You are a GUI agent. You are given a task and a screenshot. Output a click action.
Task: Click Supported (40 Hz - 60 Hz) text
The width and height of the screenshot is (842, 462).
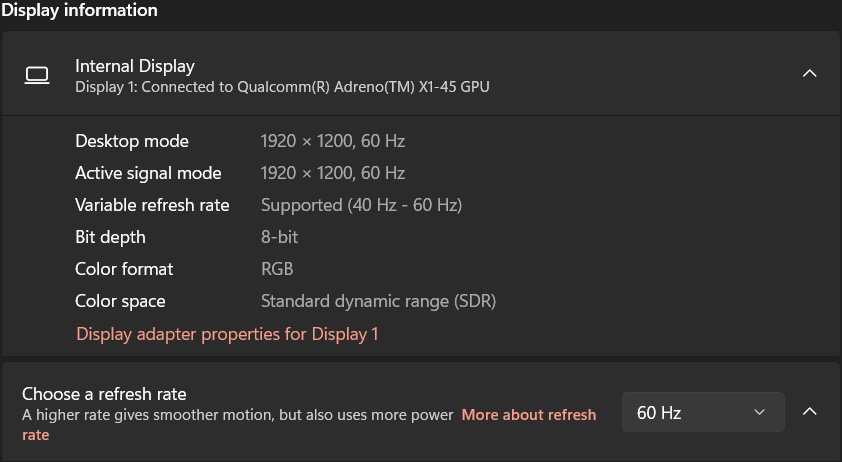tap(361, 205)
